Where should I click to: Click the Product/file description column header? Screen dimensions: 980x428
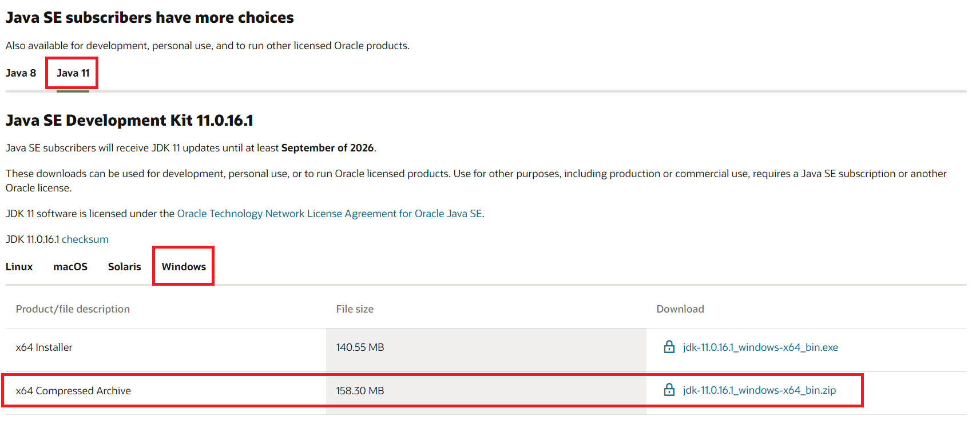point(73,309)
